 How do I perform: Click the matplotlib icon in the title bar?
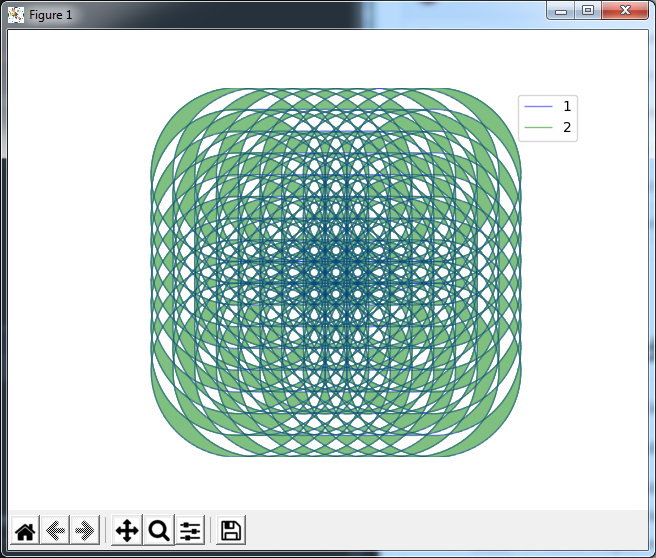(16, 15)
